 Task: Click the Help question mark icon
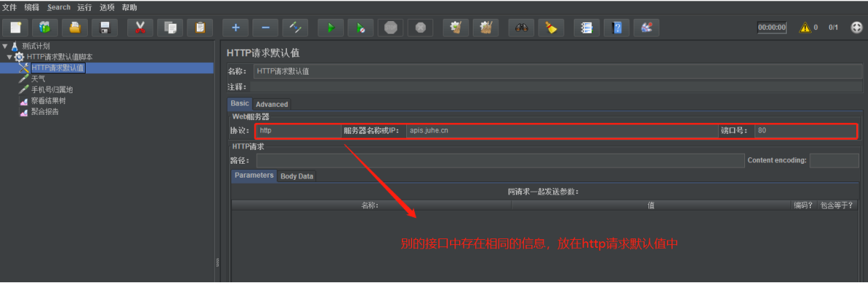(616, 27)
